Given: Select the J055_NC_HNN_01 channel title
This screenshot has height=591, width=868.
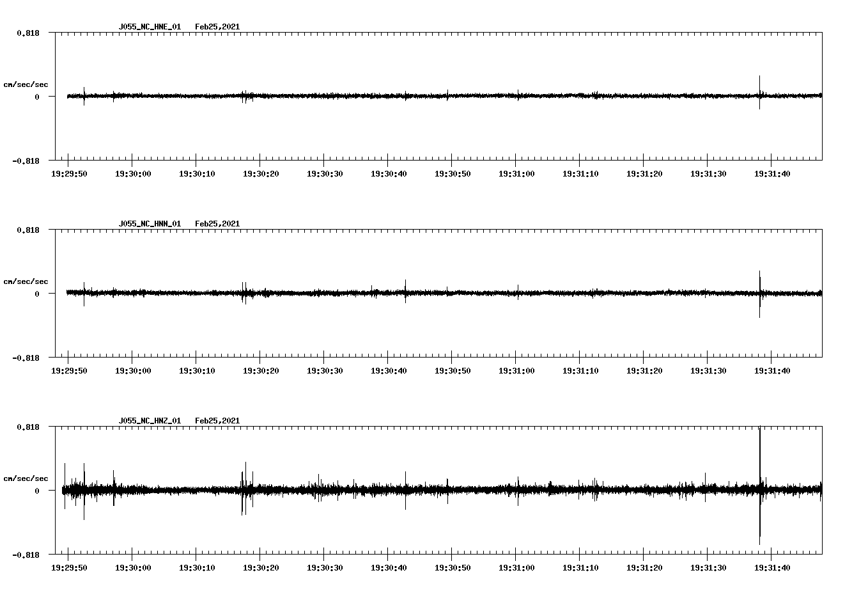Looking at the screenshot, I should coord(149,223).
